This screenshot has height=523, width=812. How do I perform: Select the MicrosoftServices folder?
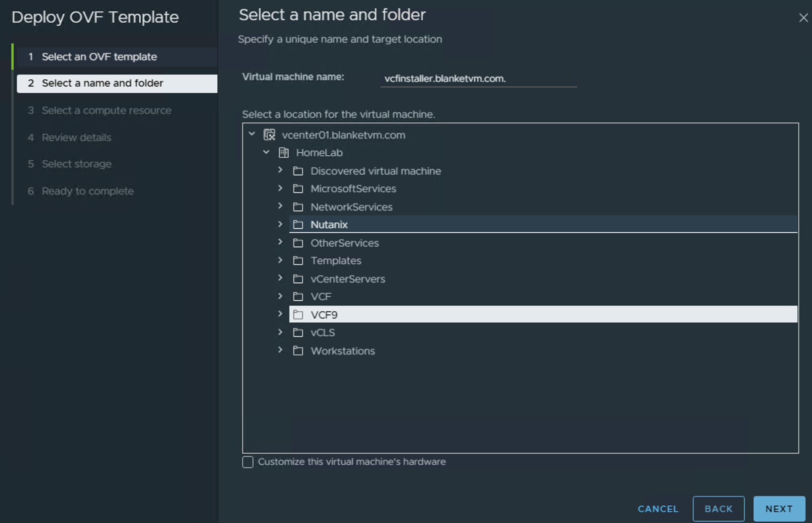click(x=353, y=188)
